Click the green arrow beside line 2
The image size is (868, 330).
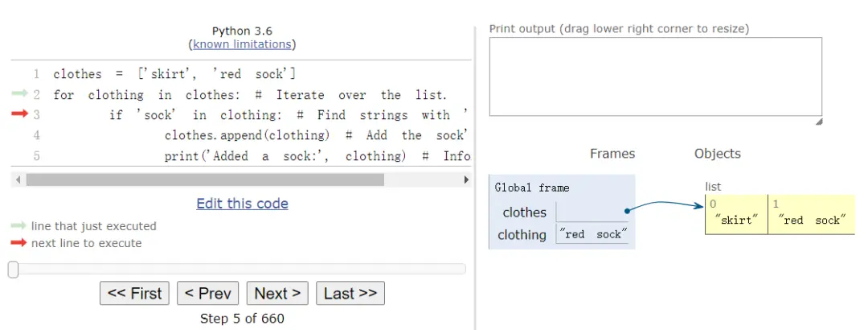pos(19,94)
